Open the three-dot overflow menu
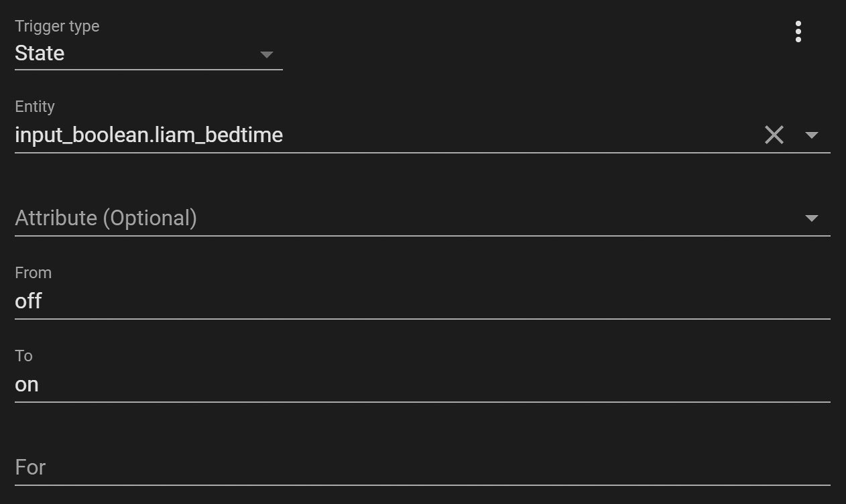 pos(798,31)
